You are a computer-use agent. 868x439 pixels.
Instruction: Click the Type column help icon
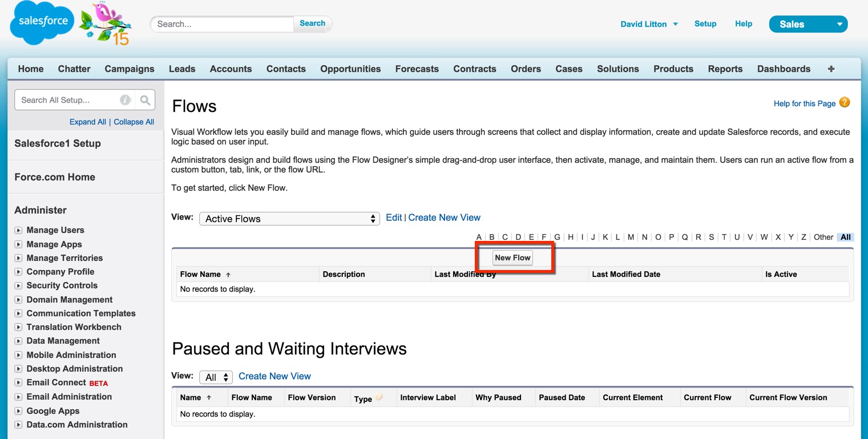pyautogui.click(x=379, y=397)
